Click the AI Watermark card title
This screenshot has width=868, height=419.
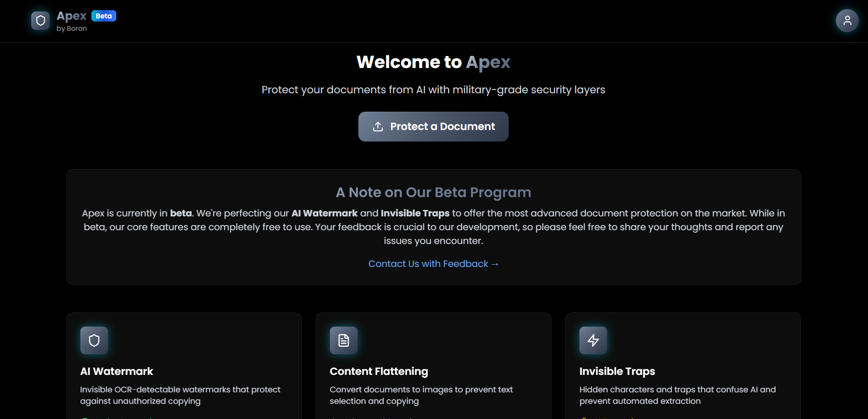[117, 371]
